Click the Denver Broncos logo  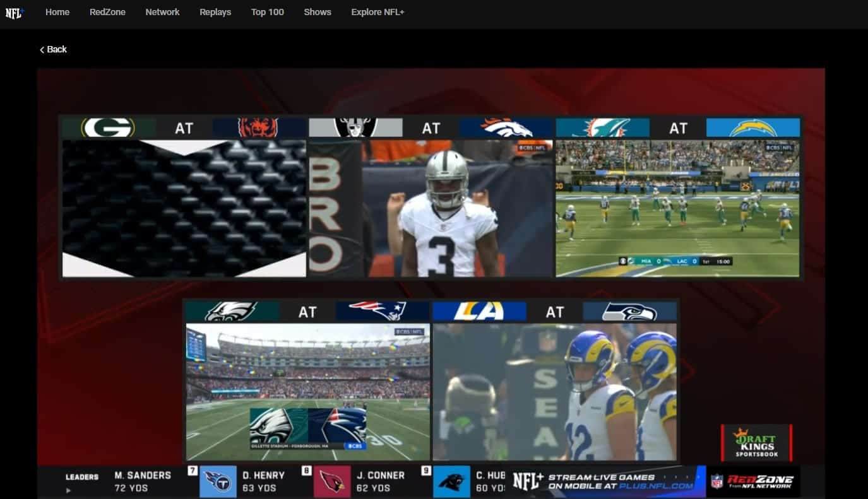(506, 127)
